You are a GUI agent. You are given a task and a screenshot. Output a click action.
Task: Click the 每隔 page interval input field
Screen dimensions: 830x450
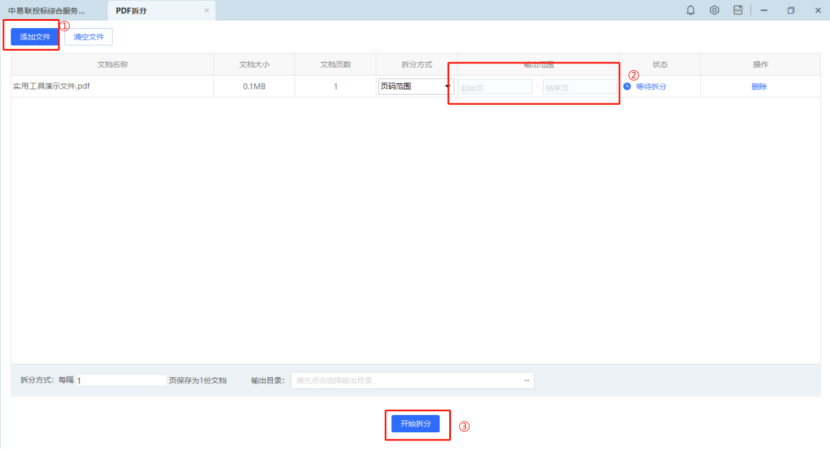(120, 380)
